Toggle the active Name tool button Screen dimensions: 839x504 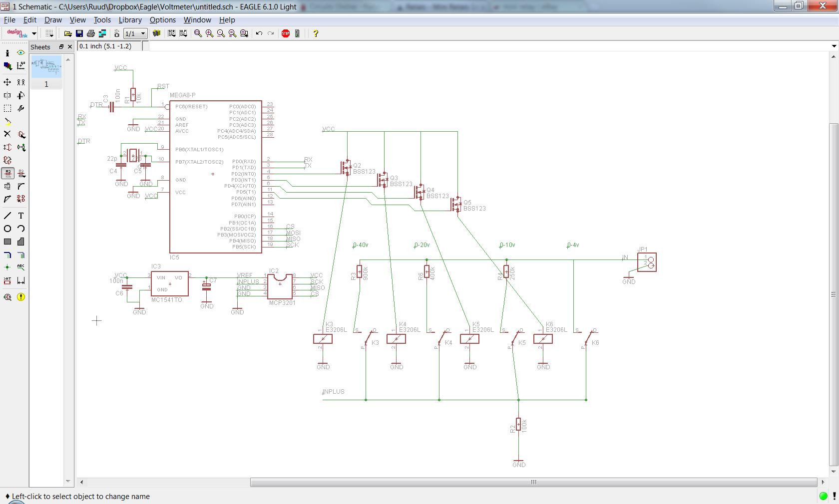pos(7,173)
